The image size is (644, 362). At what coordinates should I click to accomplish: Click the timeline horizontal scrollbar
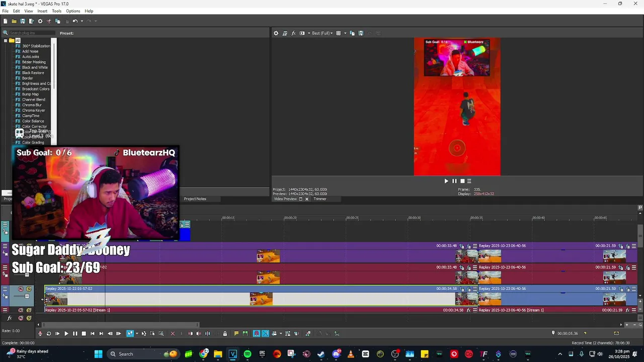(120, 324)
